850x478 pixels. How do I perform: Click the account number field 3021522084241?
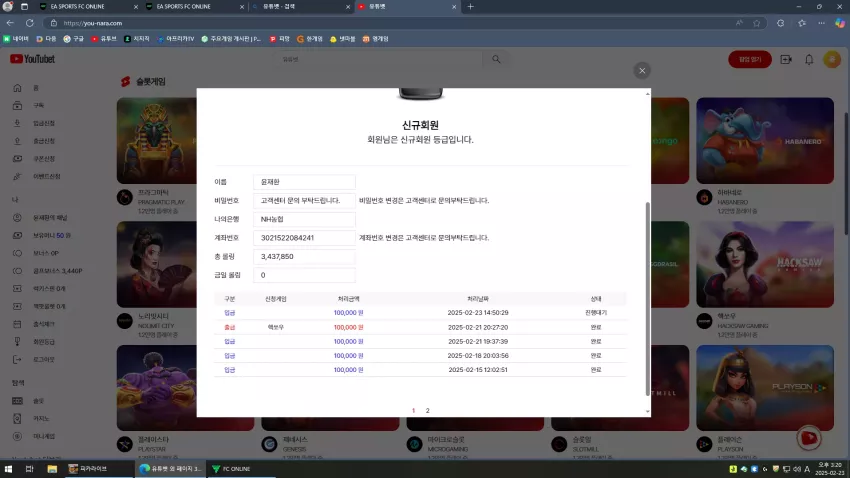tap(304, 238)
